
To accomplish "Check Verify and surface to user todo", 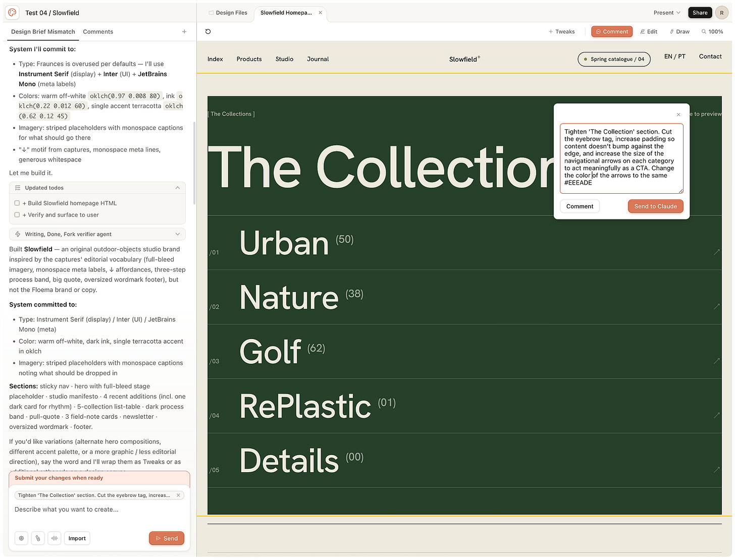I will click(x=17, y=215).
